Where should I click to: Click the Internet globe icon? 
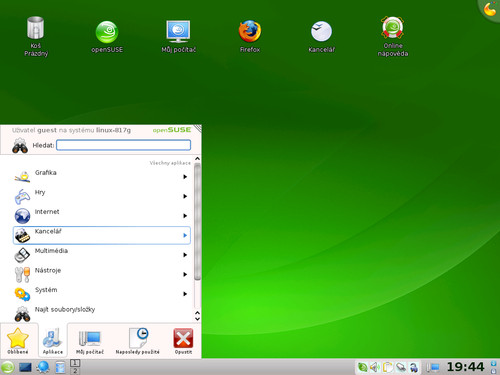[x=22, y=216]
